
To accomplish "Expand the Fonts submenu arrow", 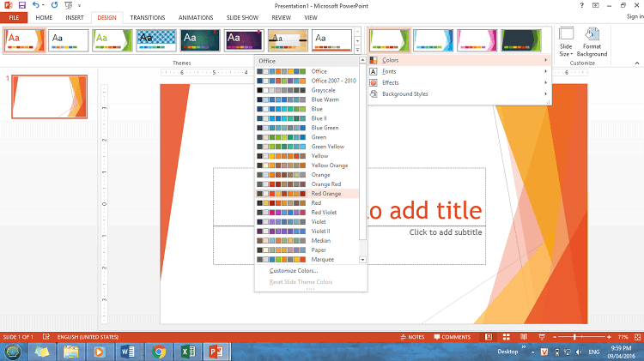I will point(546,71).
